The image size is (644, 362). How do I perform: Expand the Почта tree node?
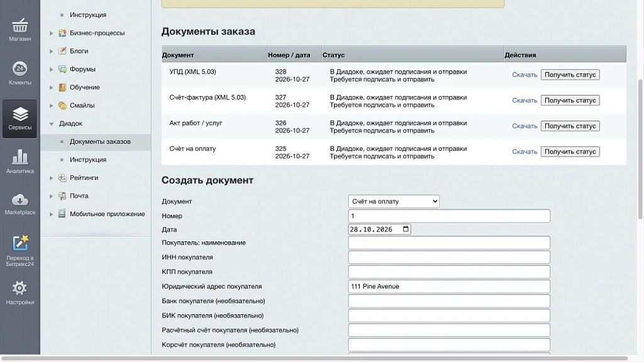(52, 196)
